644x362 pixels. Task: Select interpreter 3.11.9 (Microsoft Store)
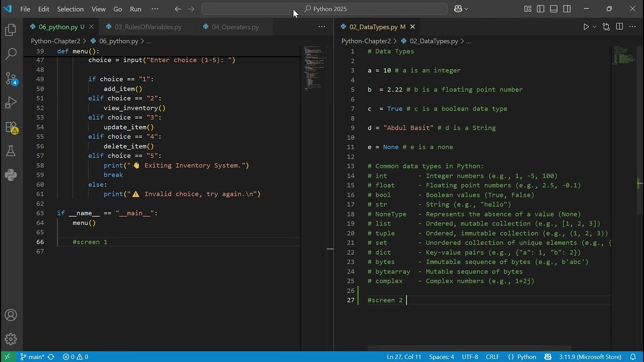pos(590,357)
